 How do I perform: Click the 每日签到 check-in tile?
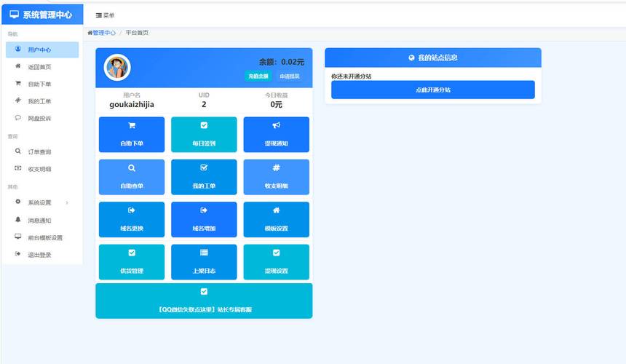point(204,135)
